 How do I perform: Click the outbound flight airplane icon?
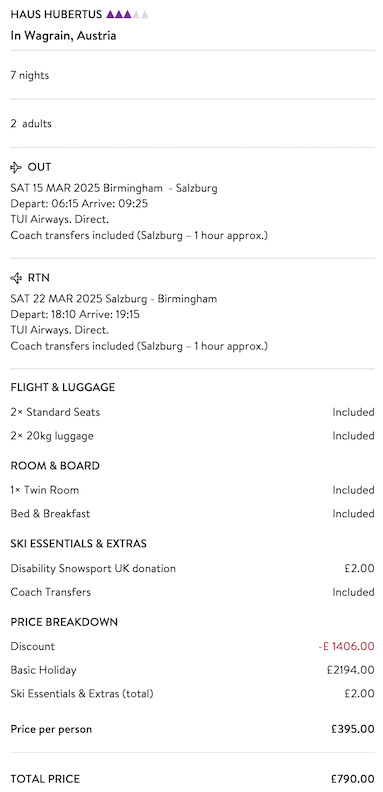pyautogui.click(x=16, y=167)
